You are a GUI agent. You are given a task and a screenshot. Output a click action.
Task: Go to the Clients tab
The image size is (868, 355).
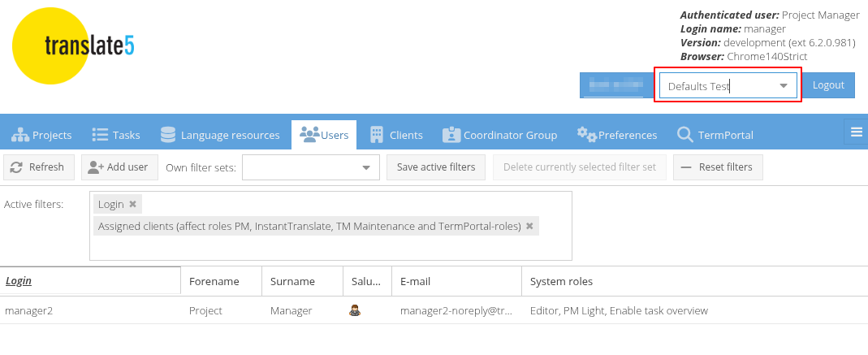point(396,135)
